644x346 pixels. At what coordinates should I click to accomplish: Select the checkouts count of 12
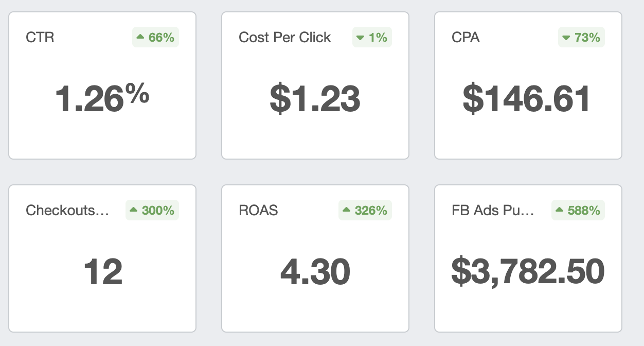pos(103,272)
